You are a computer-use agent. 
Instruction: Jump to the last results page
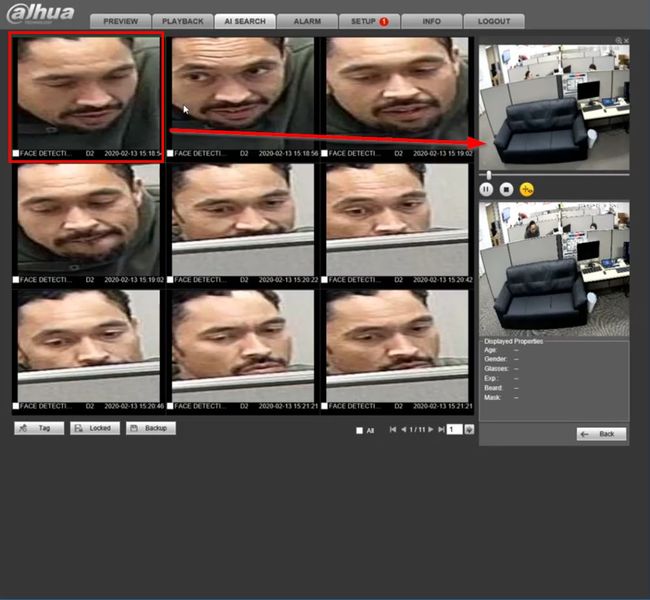(x=441, y=430)
